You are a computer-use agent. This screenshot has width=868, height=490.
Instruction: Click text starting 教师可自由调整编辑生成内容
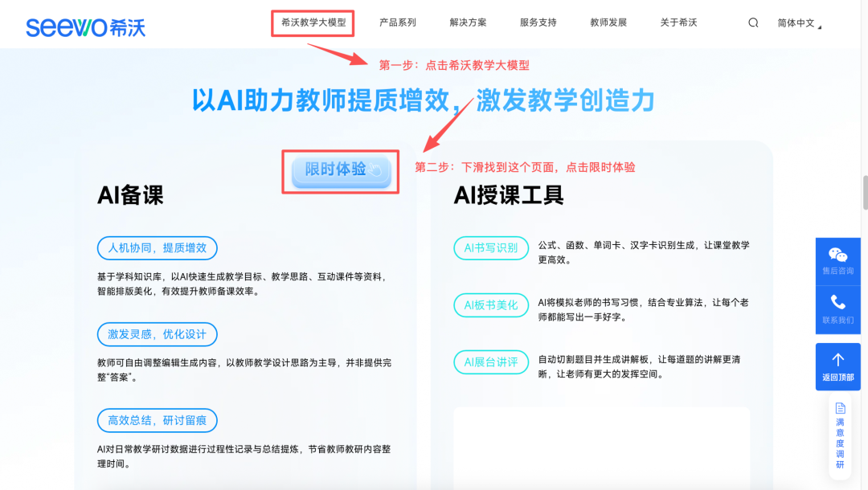point(244,370)
